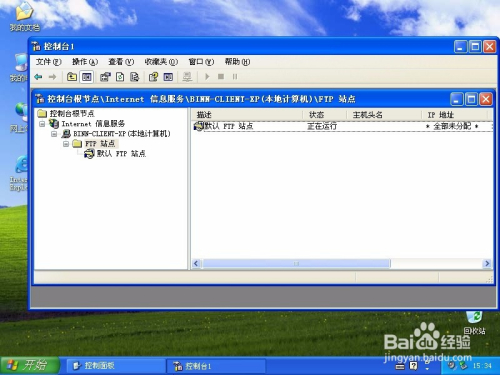This screenshot has height=375, width=500.
Task: Open 我的文档 desktop icon
Action: click(24, 17)
